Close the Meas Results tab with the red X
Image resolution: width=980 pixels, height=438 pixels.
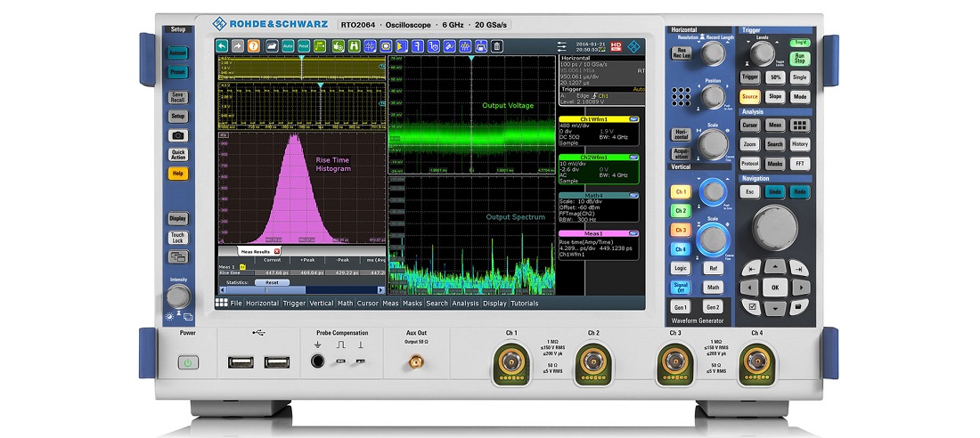(277, 251)
